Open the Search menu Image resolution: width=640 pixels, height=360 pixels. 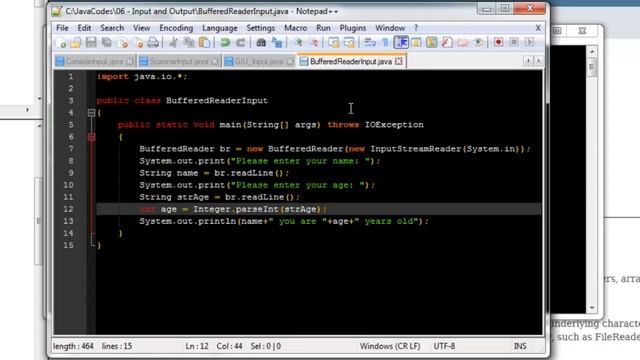(112, 28)
